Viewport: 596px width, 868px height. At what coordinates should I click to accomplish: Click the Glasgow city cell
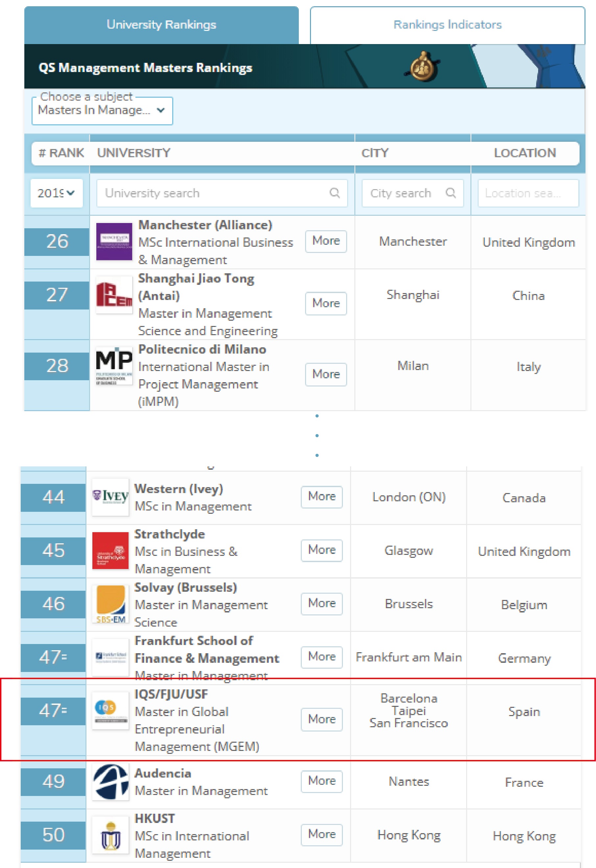pyautogui.click(x=409, y=551)
